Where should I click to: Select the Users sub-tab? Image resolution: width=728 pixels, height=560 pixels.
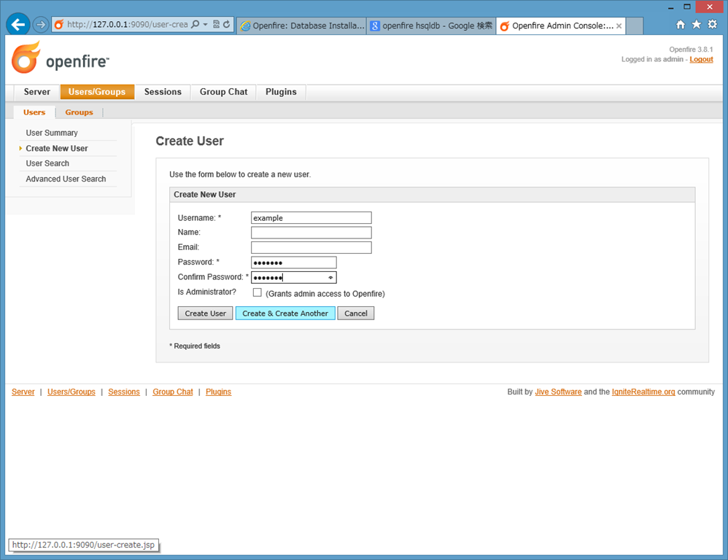[x=34, y=112]
